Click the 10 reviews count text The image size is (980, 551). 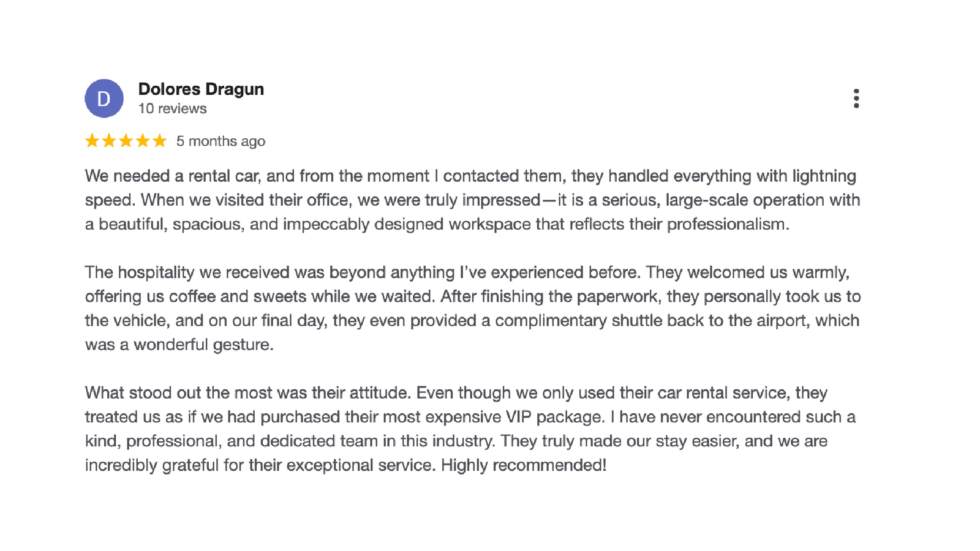coord(172,109)
